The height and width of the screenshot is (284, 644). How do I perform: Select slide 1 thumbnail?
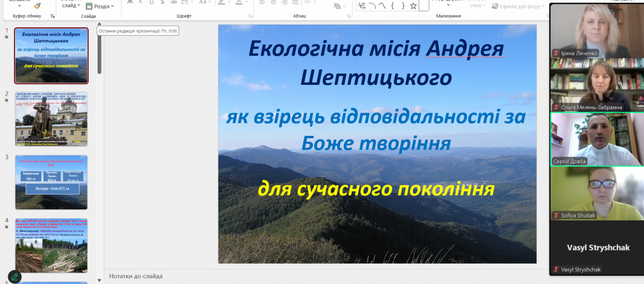click(52, 55)
